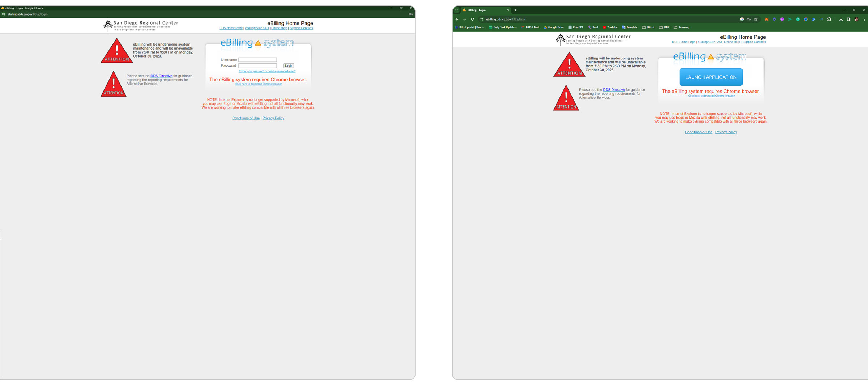Open a new tab with the plus button
Image resolution: width=868 pixels, height=386 pixels.
(x=516, y=10)
